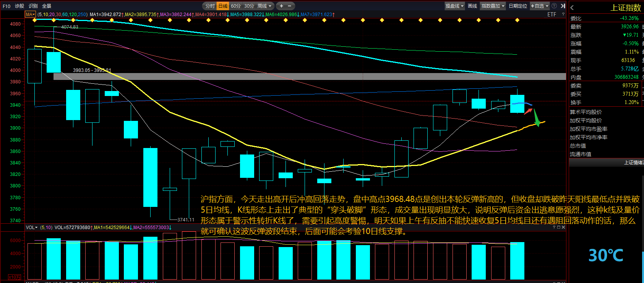
Task: Select the 日线 daily chart period
Action: (222, 6)
